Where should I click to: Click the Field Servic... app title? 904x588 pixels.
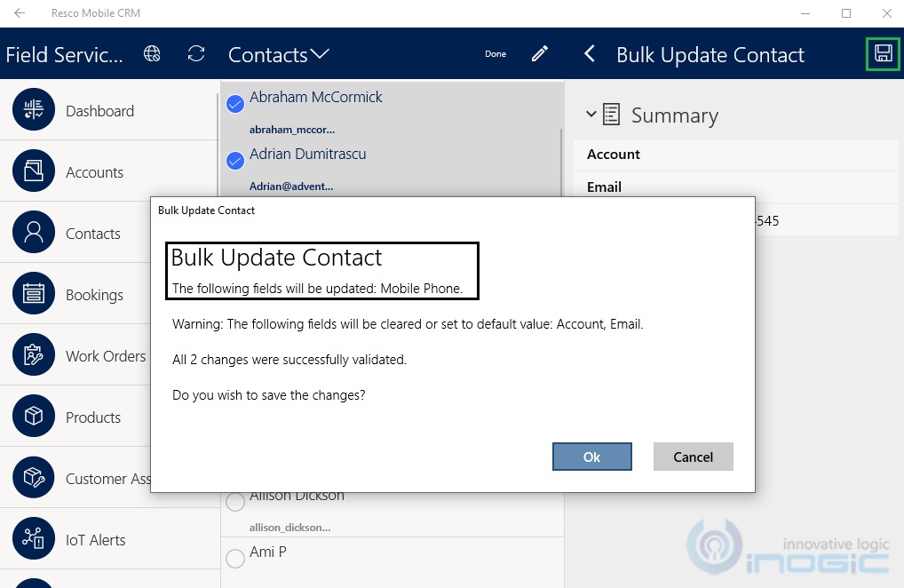[65, 55]
